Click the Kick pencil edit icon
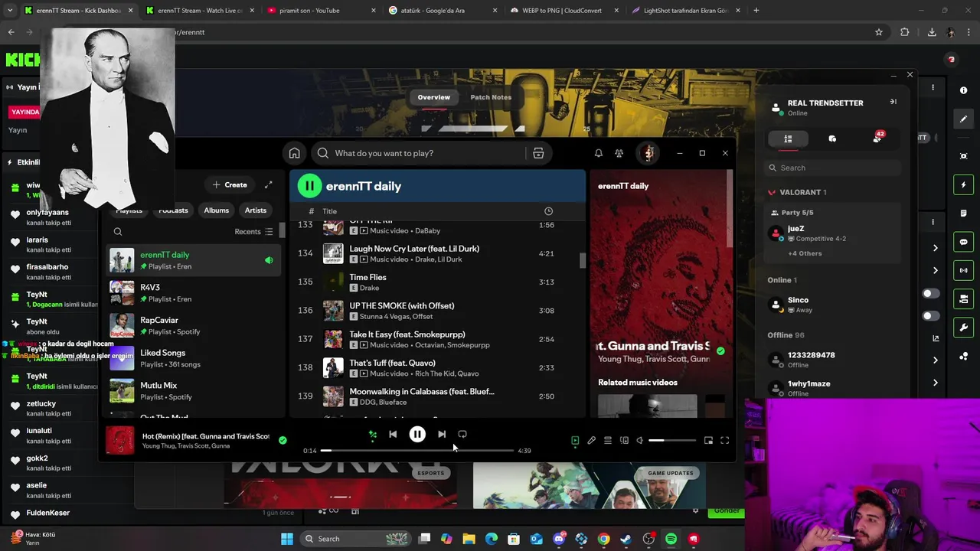 (963, 119)
